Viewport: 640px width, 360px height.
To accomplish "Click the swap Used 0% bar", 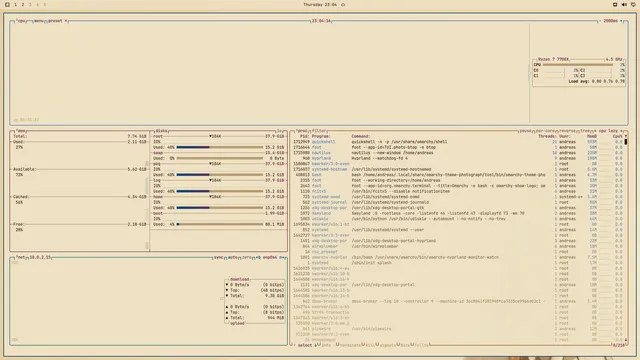I will tap(220, 158).
